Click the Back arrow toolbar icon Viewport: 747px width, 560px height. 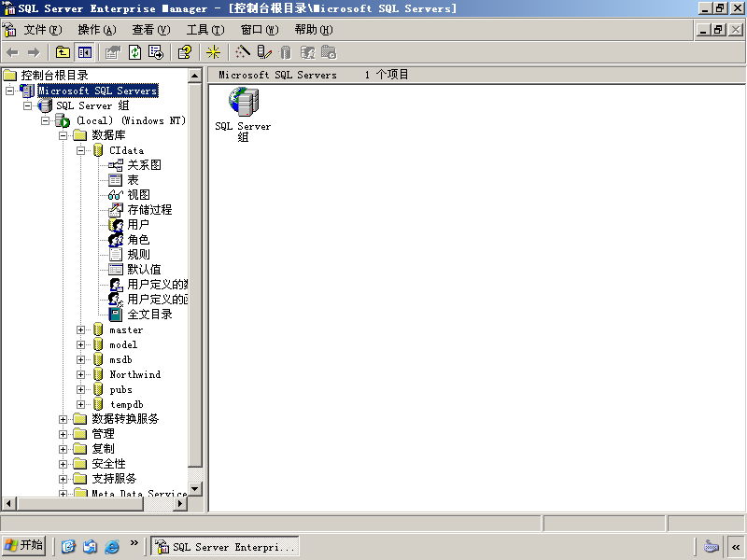point(13,52)
